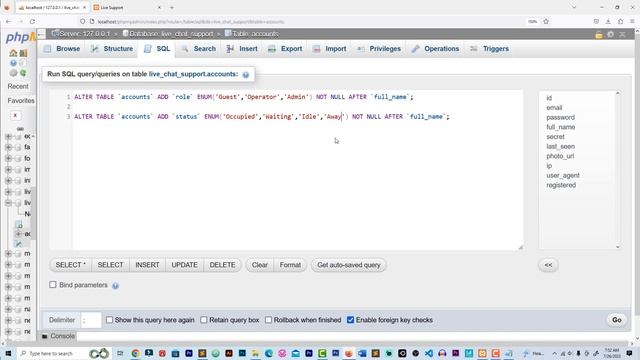This screenshot has height=360, width=640.
Task: Select 'full_name' in the columns list
Action: coord(560,127)
